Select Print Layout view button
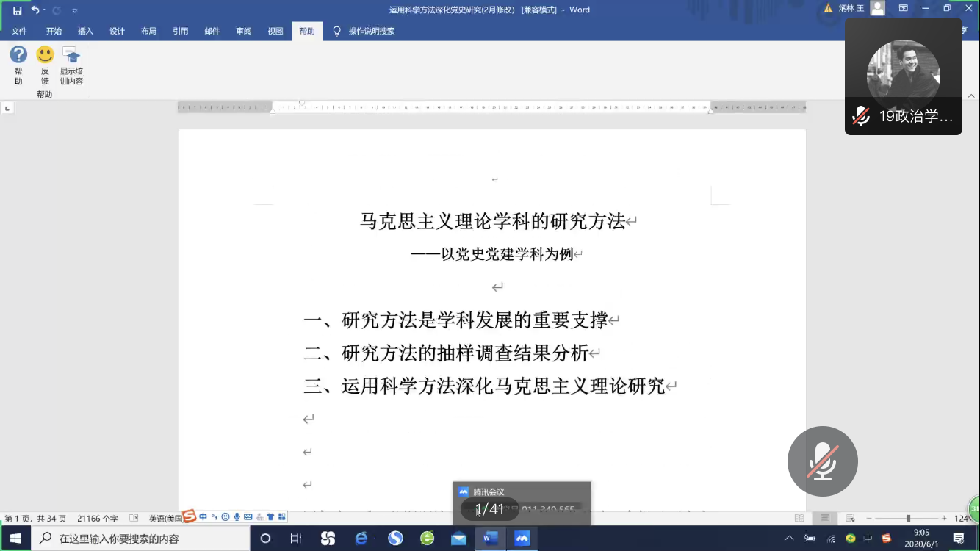This screenshot has height=551, width=980. pyautogui.click(x=824, y=519)
